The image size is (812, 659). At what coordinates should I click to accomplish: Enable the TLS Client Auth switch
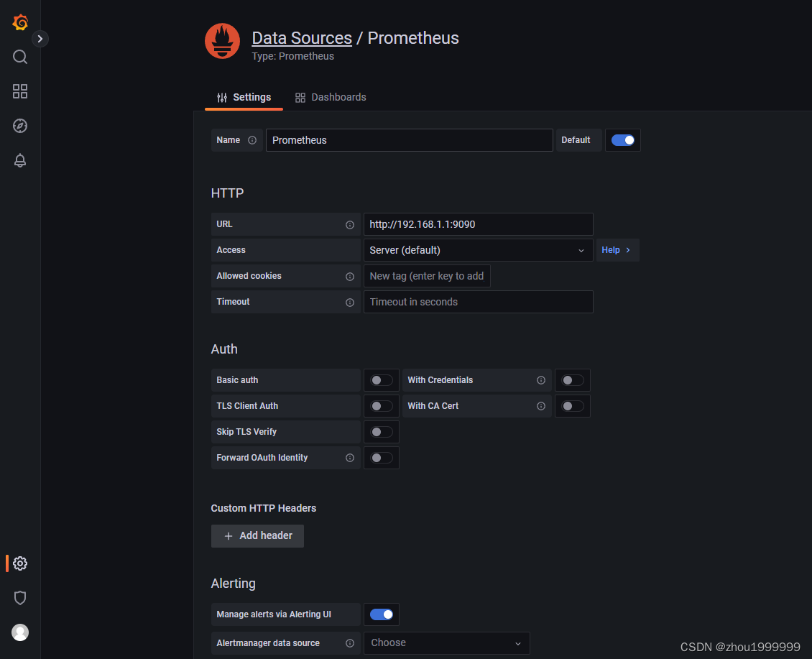382,406
